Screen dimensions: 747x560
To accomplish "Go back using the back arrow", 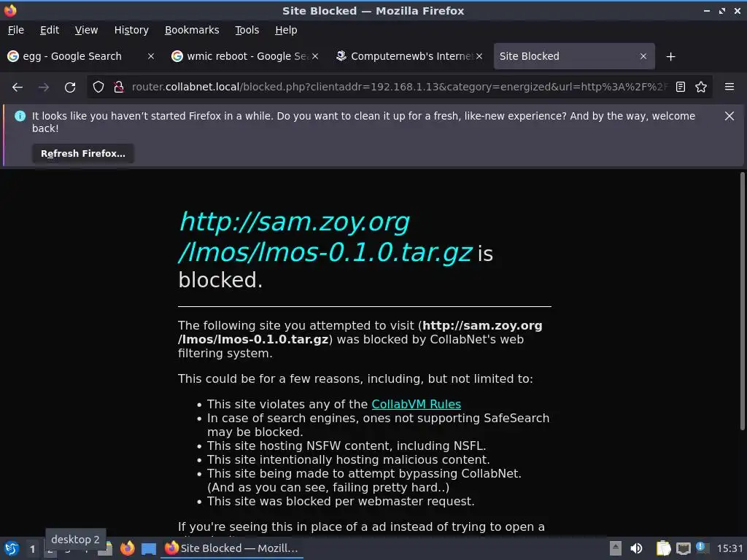I will click(18, 87).
